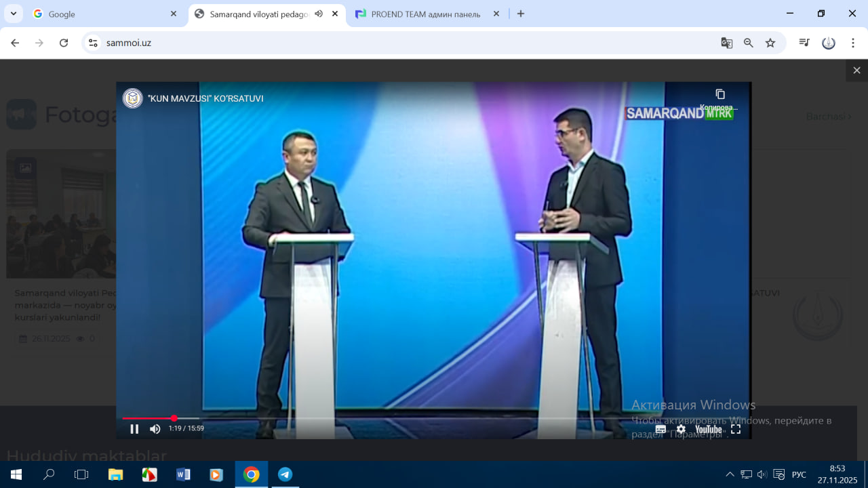Close the video lightbox overlay
Image resolution: width=868 pixels, height=488 pixels.
pyautogui.click(x=856, y=70)
